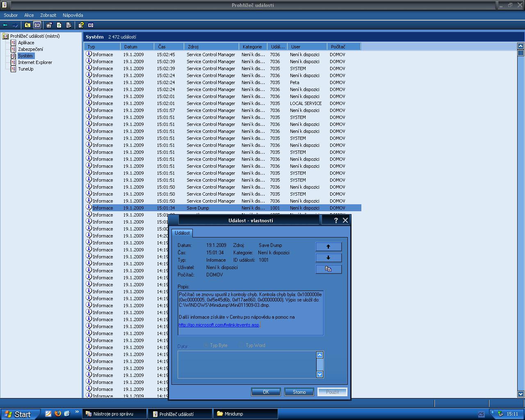The width and height of the screenshot is (525, 420).
Task: Click the third quick launch icon beside Firefox
Action: [67, 414]
